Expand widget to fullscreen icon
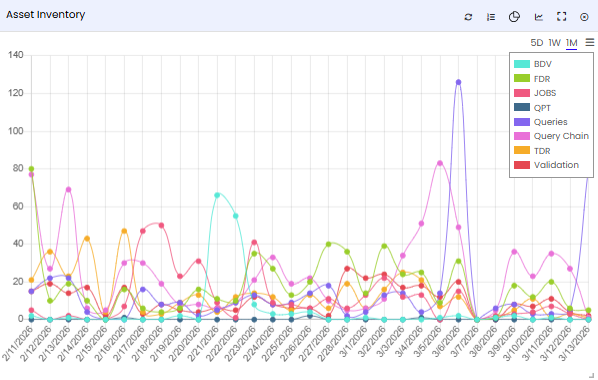 561,16
